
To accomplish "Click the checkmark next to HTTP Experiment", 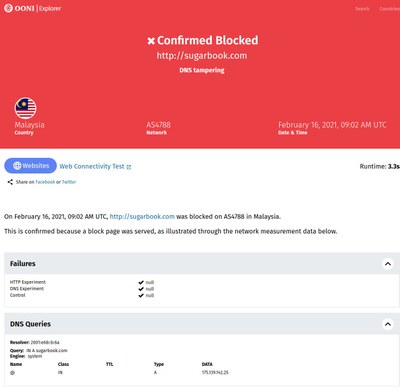I will [141, 282].
